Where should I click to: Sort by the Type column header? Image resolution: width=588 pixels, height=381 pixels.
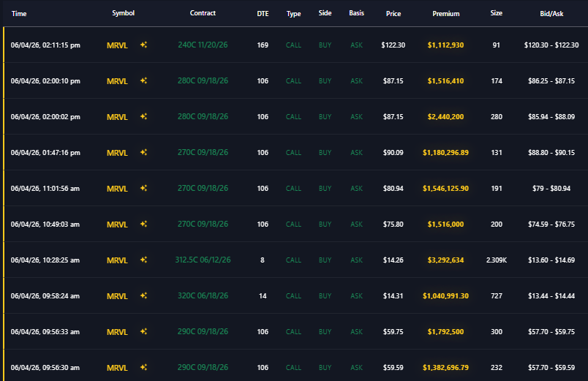293,14
